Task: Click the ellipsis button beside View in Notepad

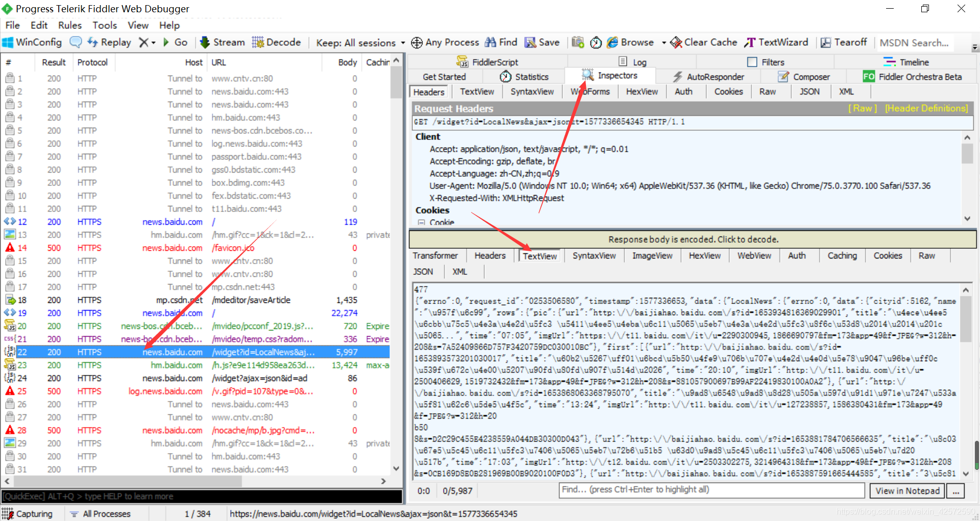Action: (x=955, y=491)
